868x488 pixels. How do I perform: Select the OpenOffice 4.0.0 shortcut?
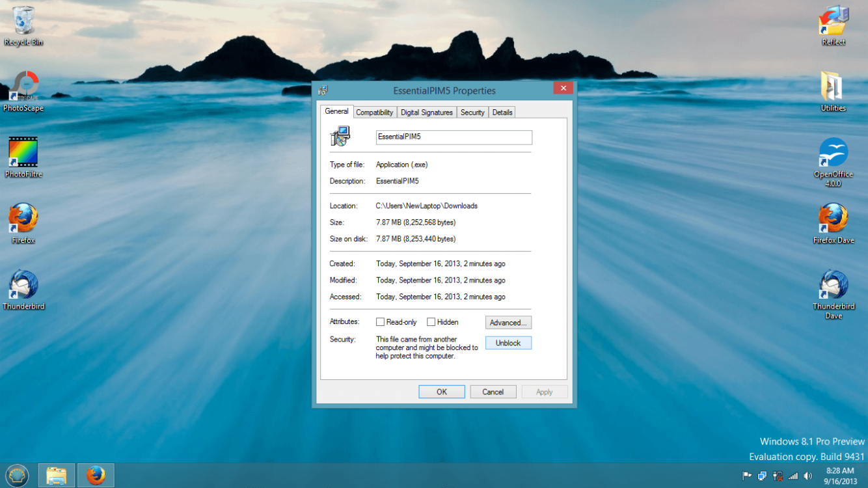pyautogui.click(x=834, y=162)
